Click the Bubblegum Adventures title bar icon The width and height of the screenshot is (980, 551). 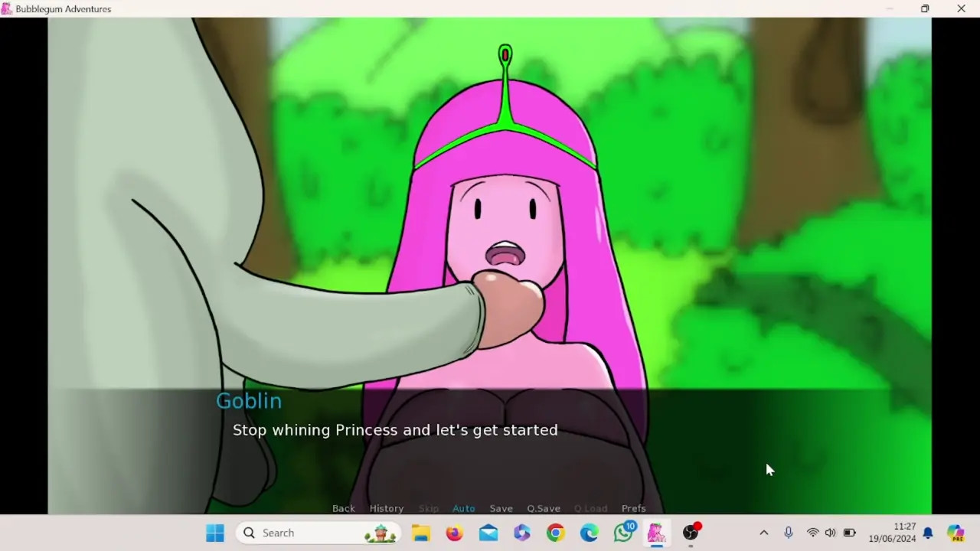click(7, 8)
